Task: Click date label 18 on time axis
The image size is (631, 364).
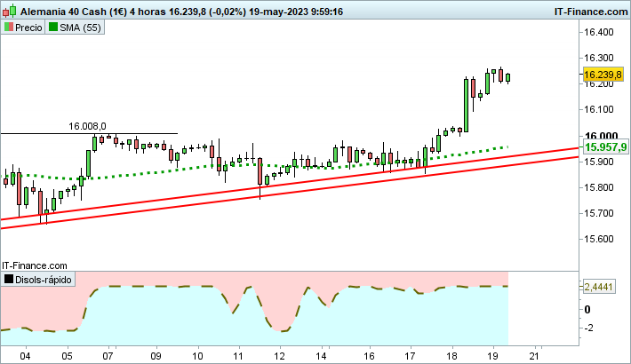Action: (452, 356)
